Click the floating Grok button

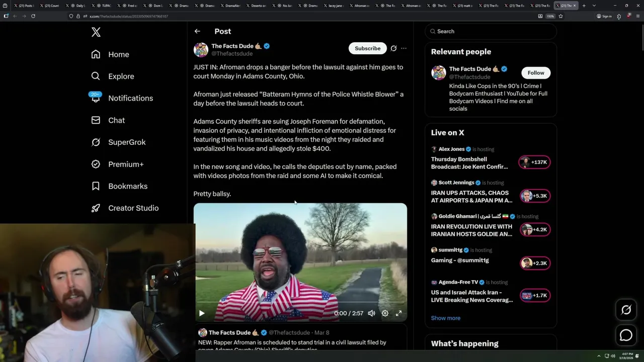coord(626,310)
